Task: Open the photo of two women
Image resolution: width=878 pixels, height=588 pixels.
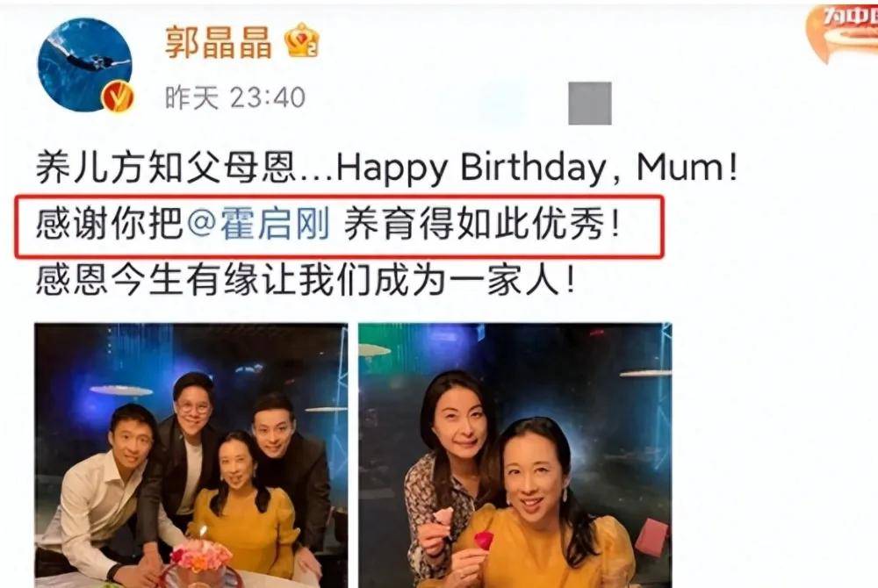Action: 515,455
